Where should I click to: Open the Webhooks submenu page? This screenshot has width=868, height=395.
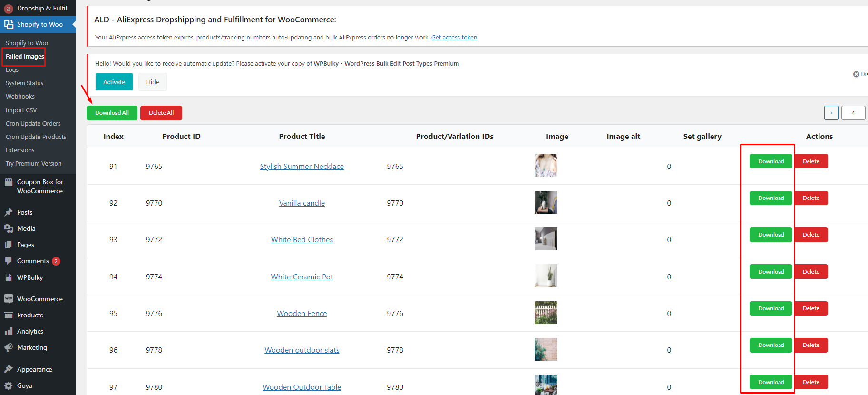coord(20,96)
